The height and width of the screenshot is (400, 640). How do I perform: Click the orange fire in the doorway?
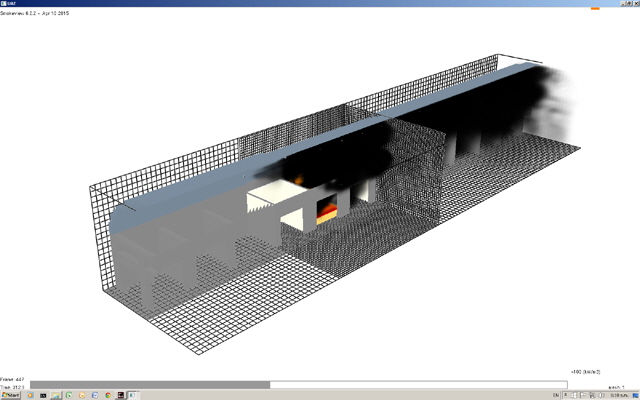tap(327, 211)
